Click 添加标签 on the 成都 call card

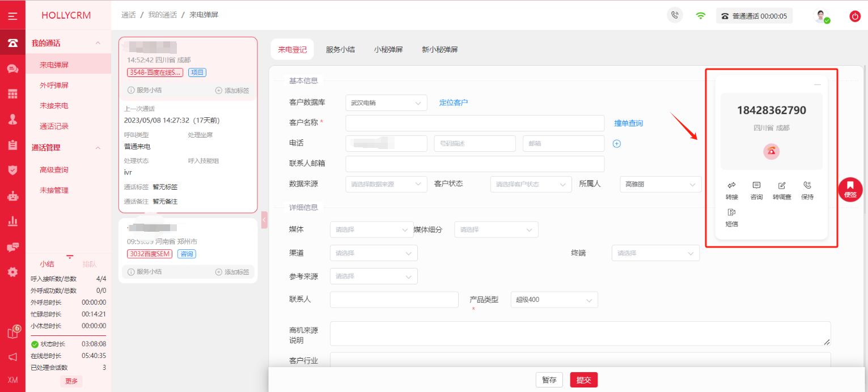(x=232, y=90)
